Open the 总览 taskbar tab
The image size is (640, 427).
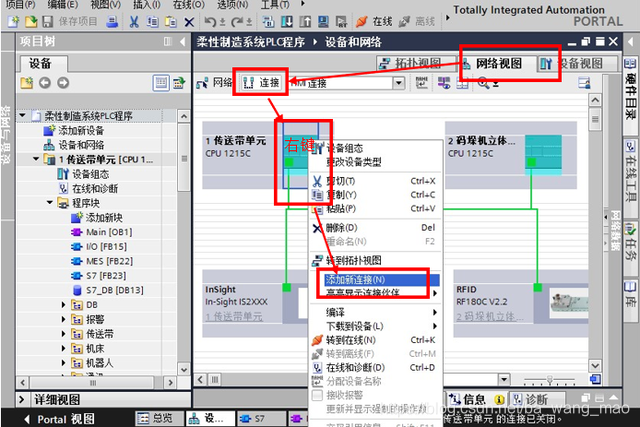(x=159, y=418)
